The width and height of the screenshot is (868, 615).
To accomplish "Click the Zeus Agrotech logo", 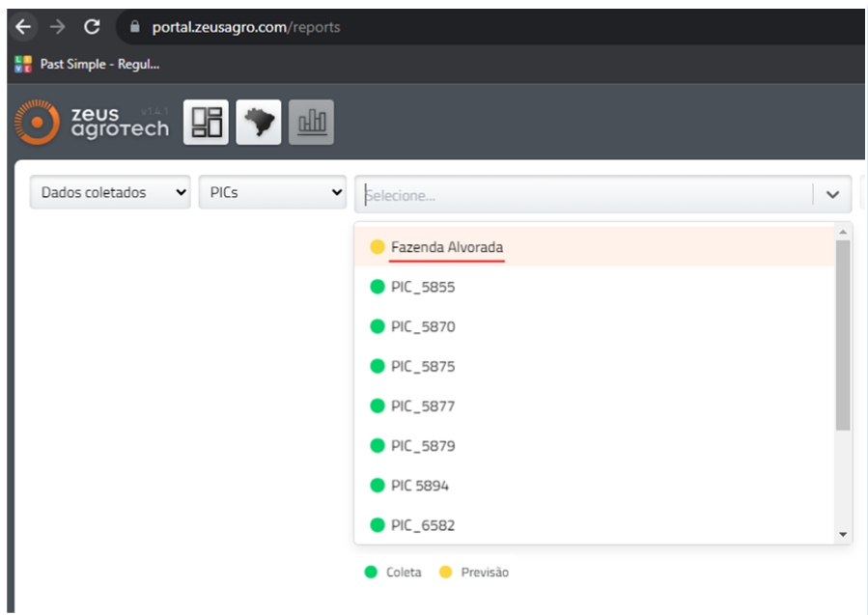I will [x=92, y=123].
